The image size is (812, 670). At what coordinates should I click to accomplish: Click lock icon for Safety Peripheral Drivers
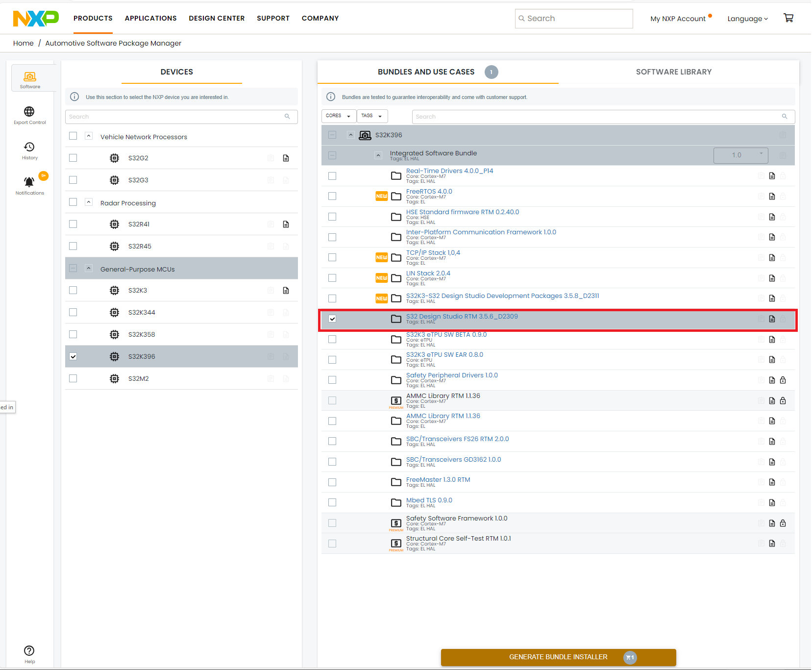coord(783,380)
